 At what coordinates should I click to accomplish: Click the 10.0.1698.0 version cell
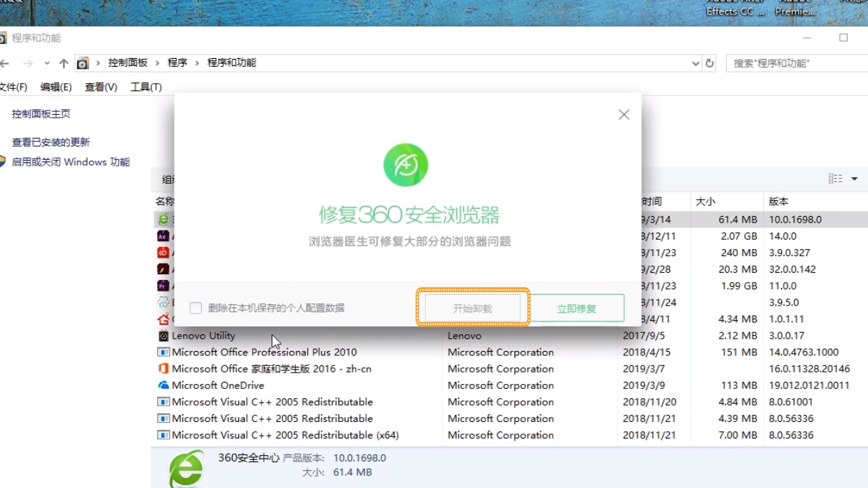point(795,220)
